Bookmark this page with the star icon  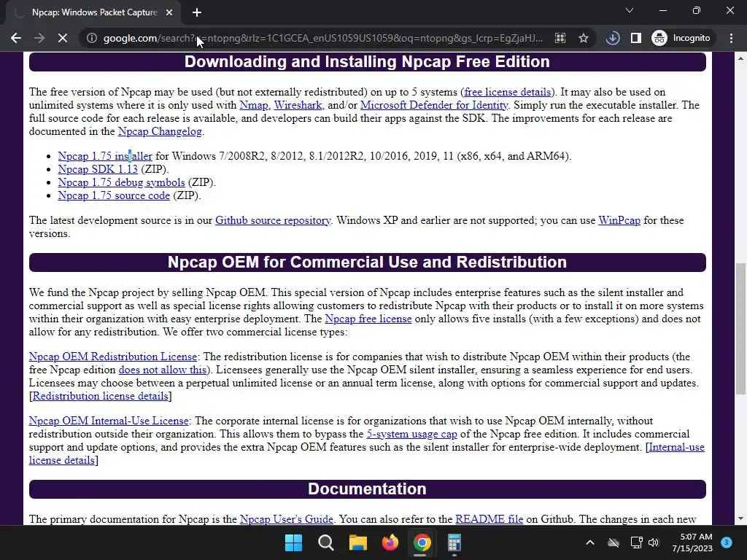click(583, 38)
